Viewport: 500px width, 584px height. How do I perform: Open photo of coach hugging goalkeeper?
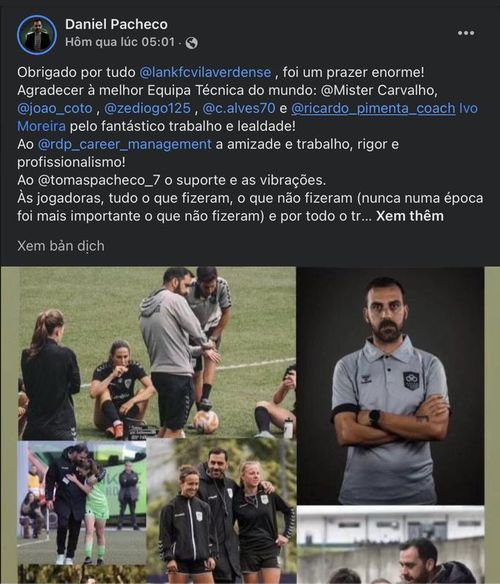(x=82, y=502)
